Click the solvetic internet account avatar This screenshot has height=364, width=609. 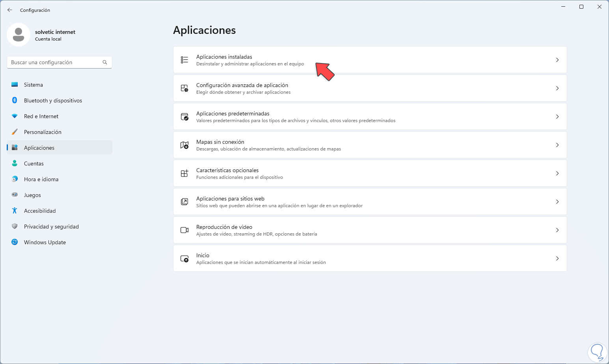coord(19,35)
